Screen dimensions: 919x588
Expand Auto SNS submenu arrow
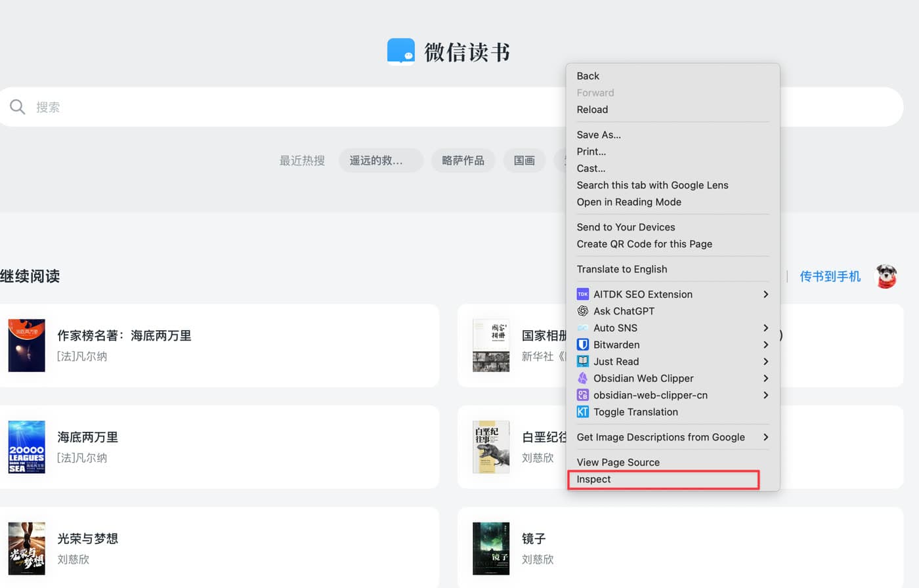tap(765, 328)
